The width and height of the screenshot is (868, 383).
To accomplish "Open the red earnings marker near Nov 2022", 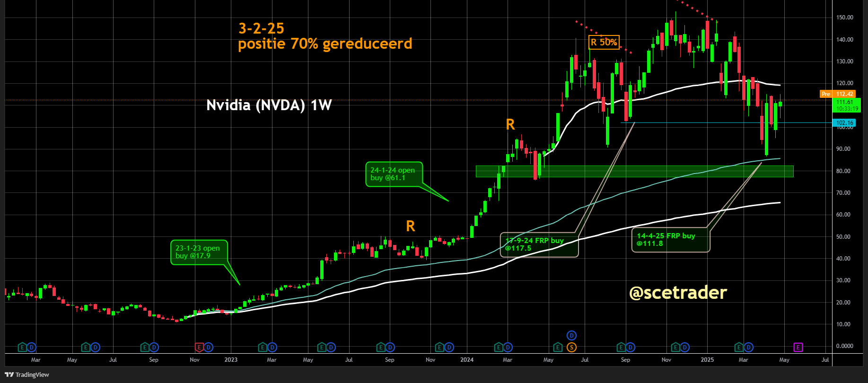I will click(x=199, y=348).
